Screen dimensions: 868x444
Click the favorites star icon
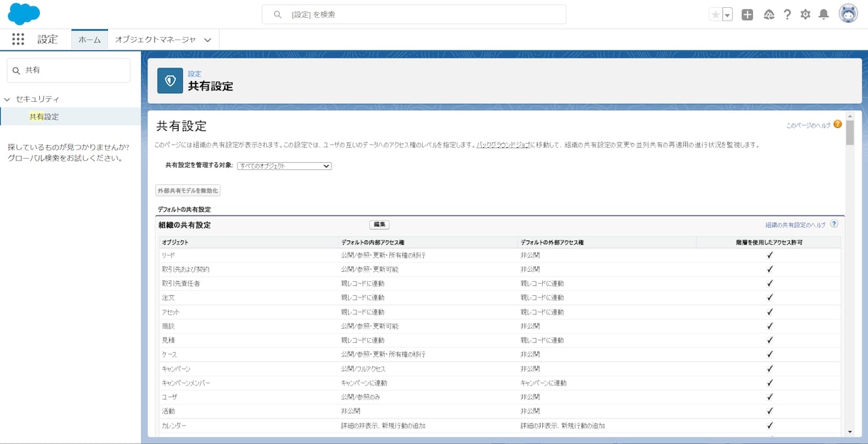click(x=715, y=14)
